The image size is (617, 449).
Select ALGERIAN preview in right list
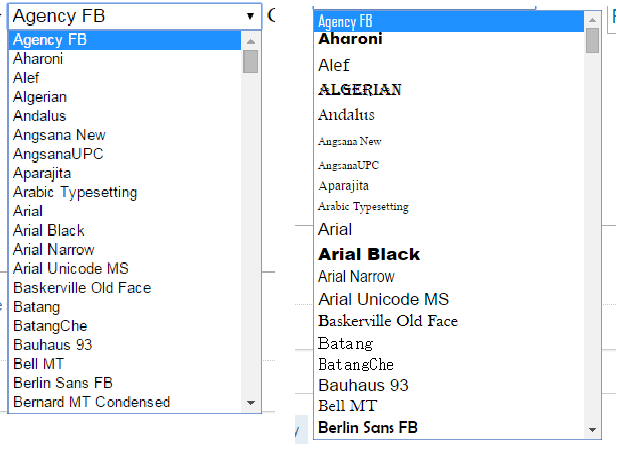pos(360,90)
